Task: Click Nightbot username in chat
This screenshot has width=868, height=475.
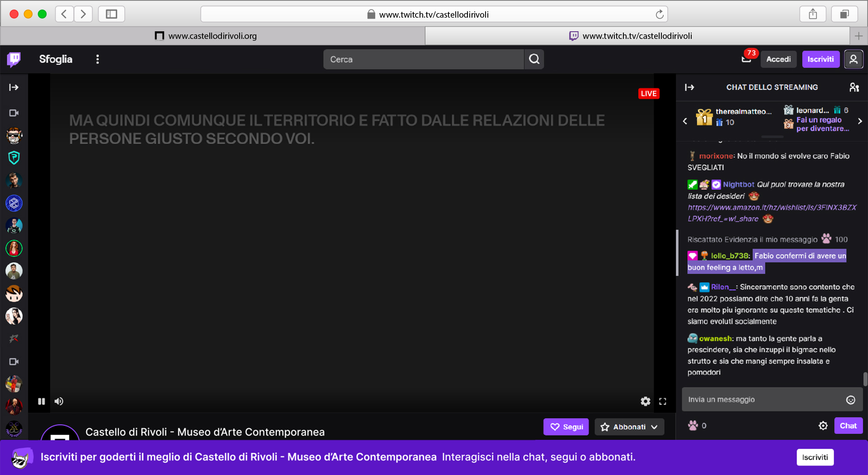Action: click(x=738, y=184)
